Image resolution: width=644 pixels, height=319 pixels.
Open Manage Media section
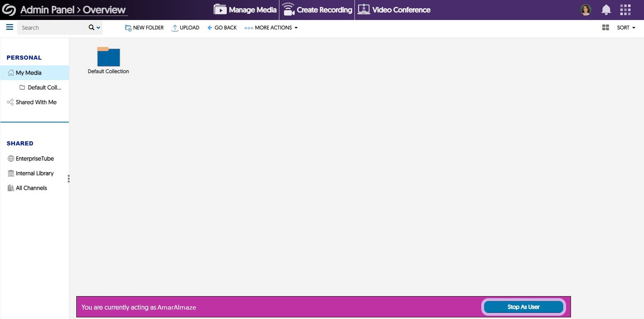(x=245, y=10)
